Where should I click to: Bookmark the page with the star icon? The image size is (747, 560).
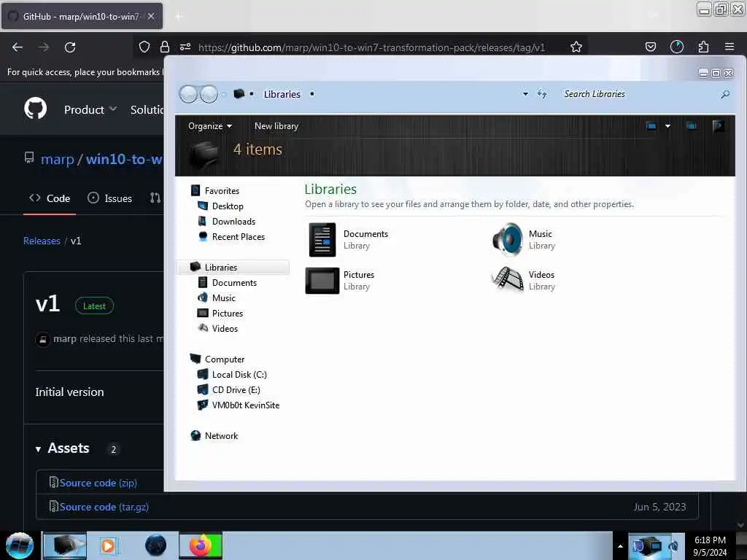click(576, 47)
